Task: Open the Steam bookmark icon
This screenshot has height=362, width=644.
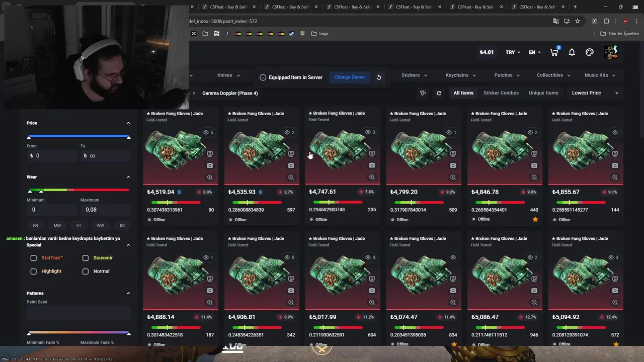Action: [x=291, y=34]
